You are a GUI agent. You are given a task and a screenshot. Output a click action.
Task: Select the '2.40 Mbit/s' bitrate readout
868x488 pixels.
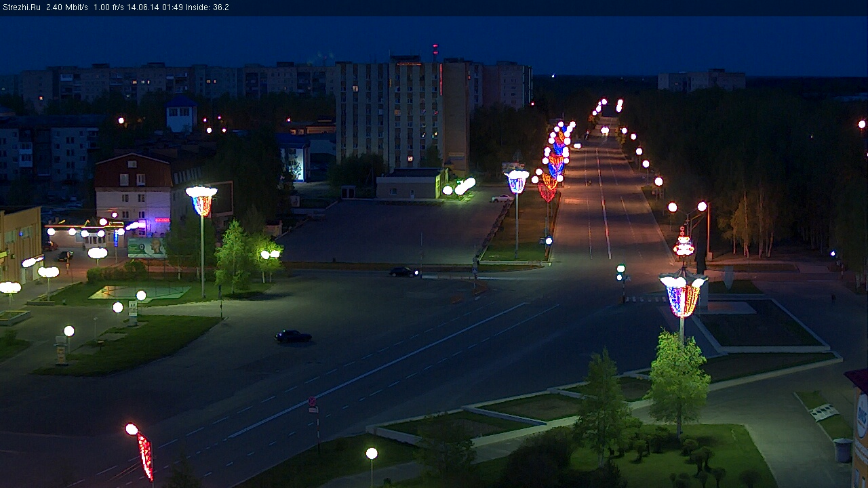67,7
